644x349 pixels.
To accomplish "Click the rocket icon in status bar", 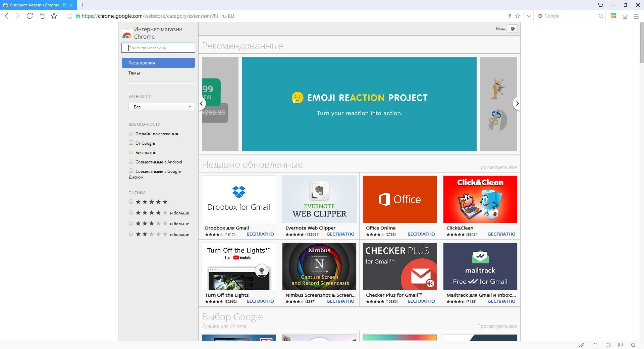I will click(581, 345).
